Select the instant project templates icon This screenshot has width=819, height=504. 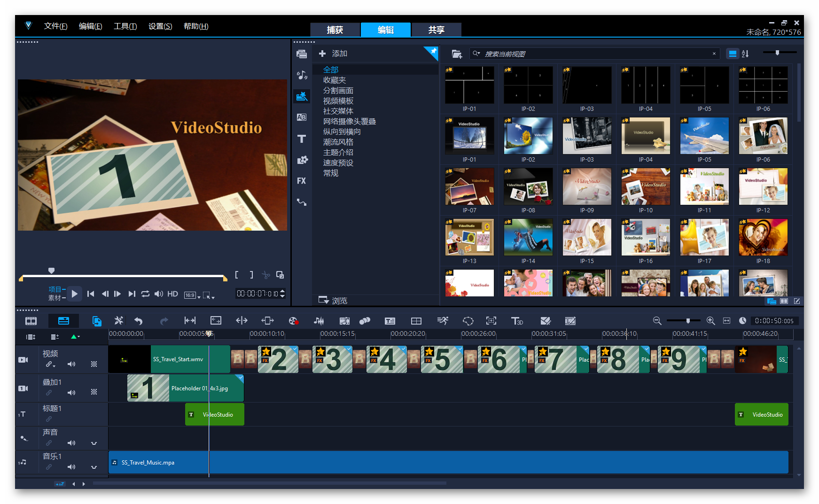pos(302,96)
